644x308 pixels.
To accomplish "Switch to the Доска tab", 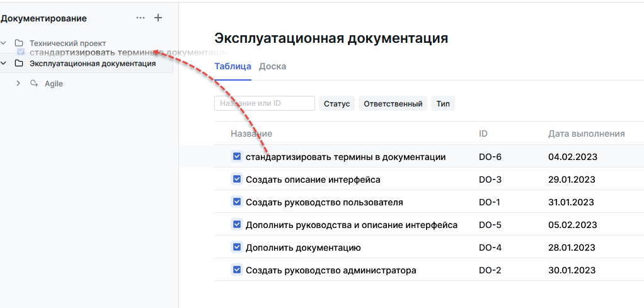I will pyautogui.click(x=272, y=67).
